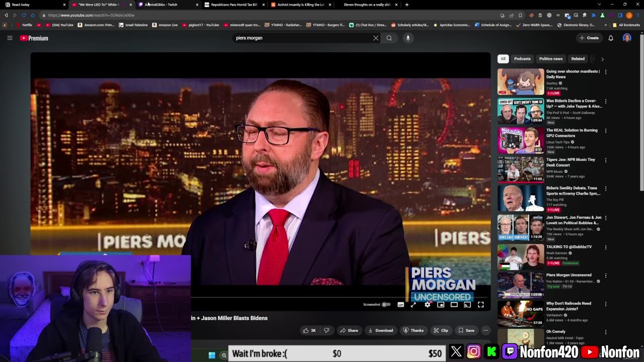Select the Related filter chip
Viewport: 644px width, 362px height.
coord(578,59)
